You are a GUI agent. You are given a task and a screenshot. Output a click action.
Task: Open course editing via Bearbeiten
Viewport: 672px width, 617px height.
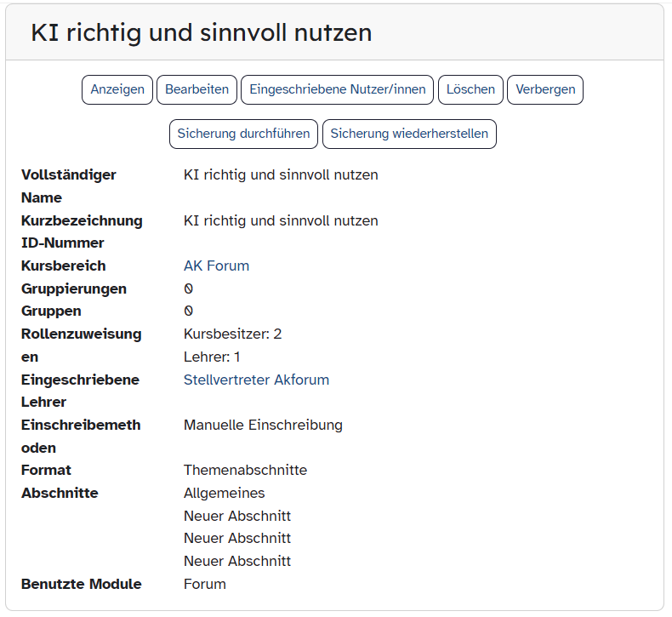196,89
